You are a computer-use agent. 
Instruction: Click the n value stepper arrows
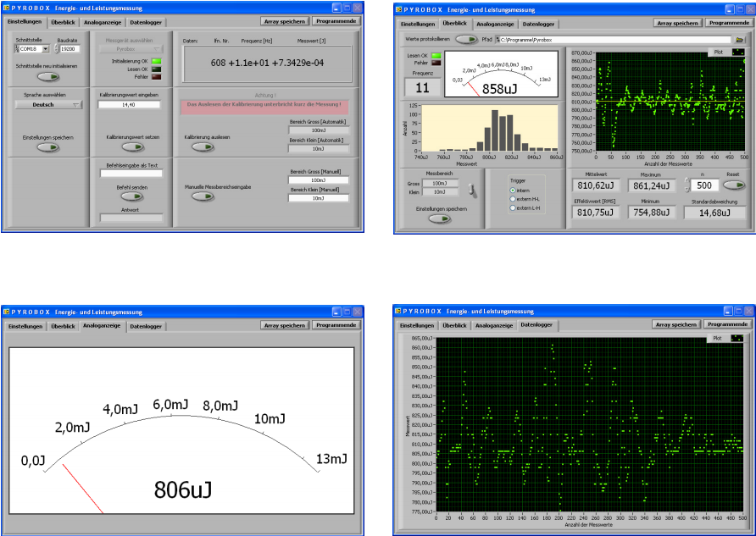(687, 185)
